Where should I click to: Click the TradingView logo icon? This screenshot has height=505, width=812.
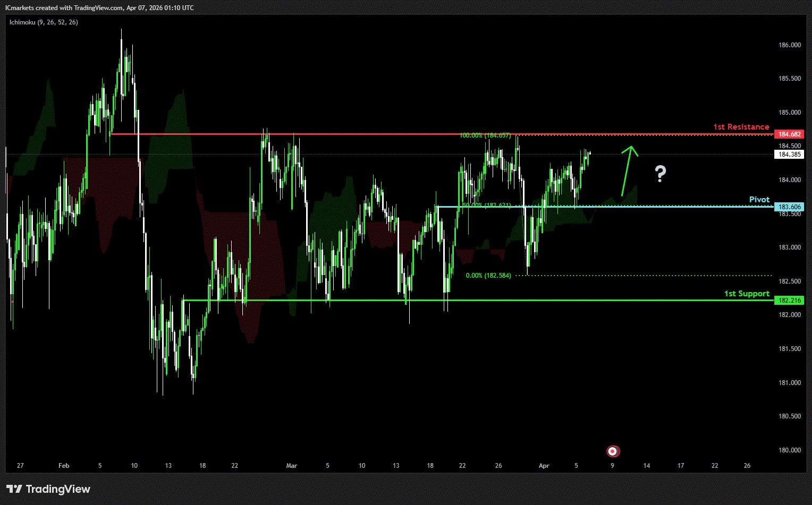[14, 489]
